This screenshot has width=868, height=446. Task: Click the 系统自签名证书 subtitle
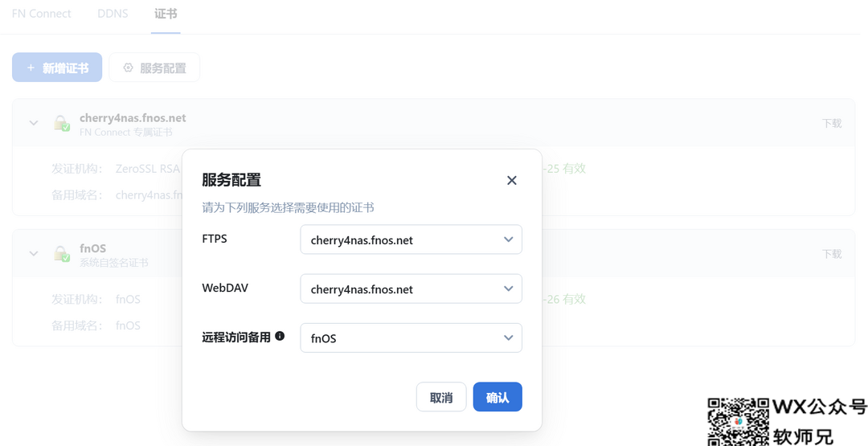(x=114, y=263)
